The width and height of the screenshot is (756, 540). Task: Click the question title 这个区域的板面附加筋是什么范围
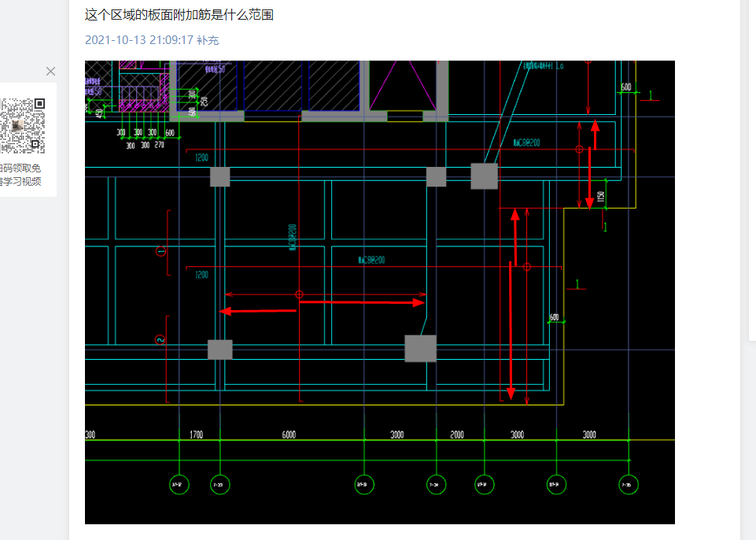tap(179, 15)
